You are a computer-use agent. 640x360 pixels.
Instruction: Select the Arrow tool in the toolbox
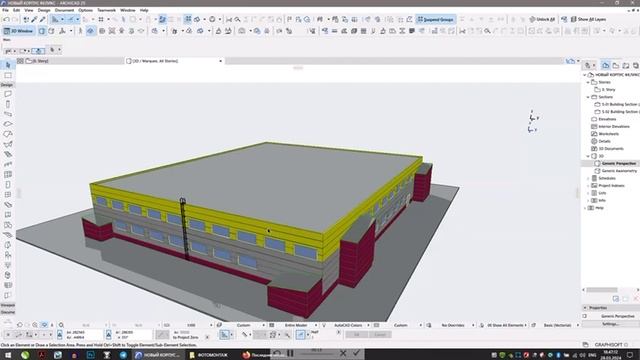pyautogui.click(x=8, y=65)
